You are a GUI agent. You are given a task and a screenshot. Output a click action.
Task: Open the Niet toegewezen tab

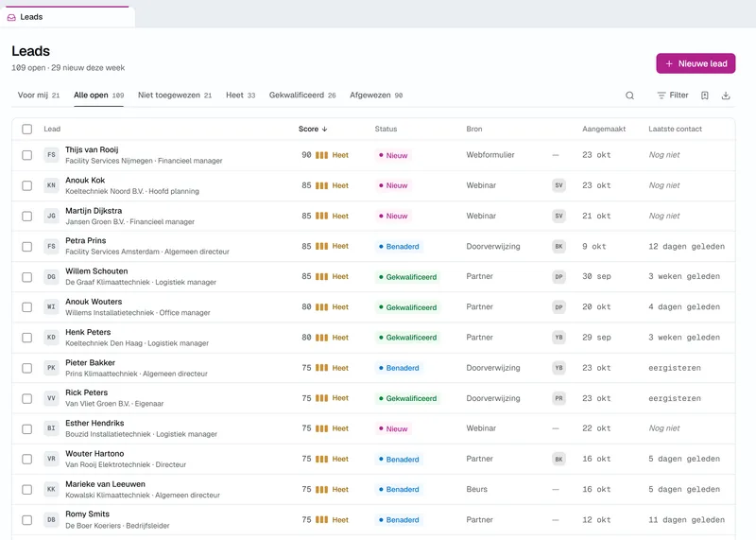coord(175,96)
